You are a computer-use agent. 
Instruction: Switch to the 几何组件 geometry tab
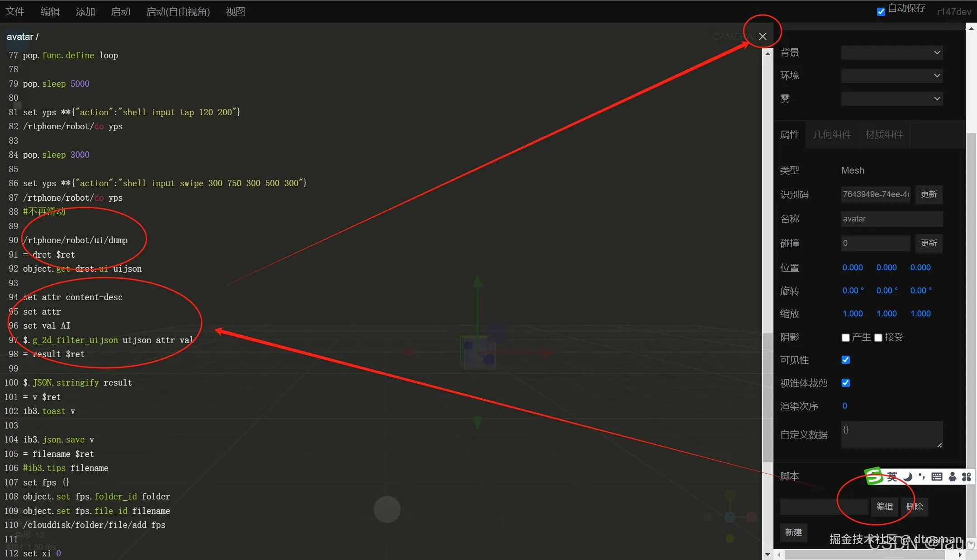(832, 135)
